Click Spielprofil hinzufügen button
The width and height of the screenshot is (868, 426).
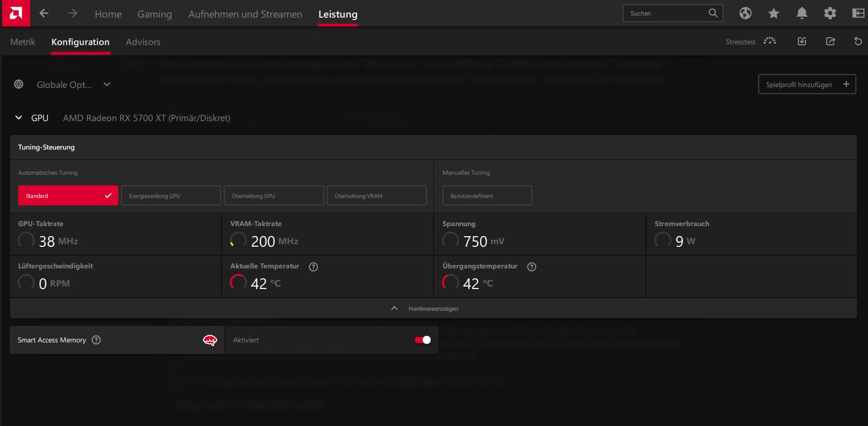pyautogui.click(x=807, y=84)
